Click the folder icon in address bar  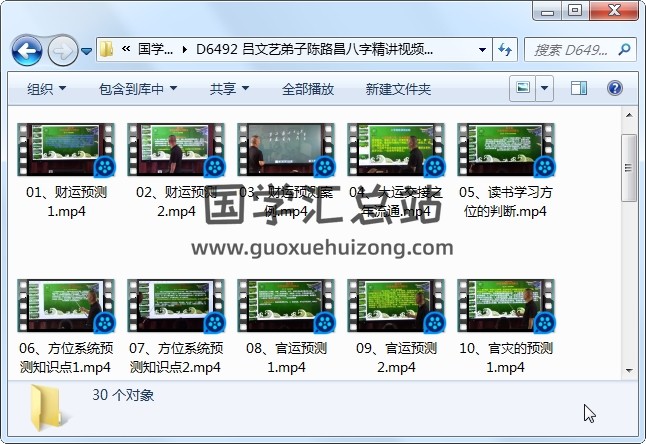pyautogui.click(x=107, y=49)
